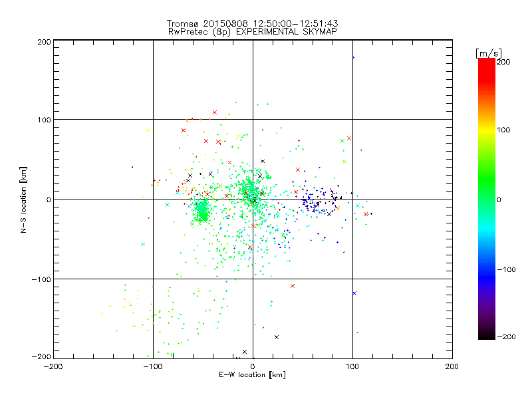Click the E-W axis tick label "-100"
The height and width of the screenshot is (399, 532).
coord(153,367)
